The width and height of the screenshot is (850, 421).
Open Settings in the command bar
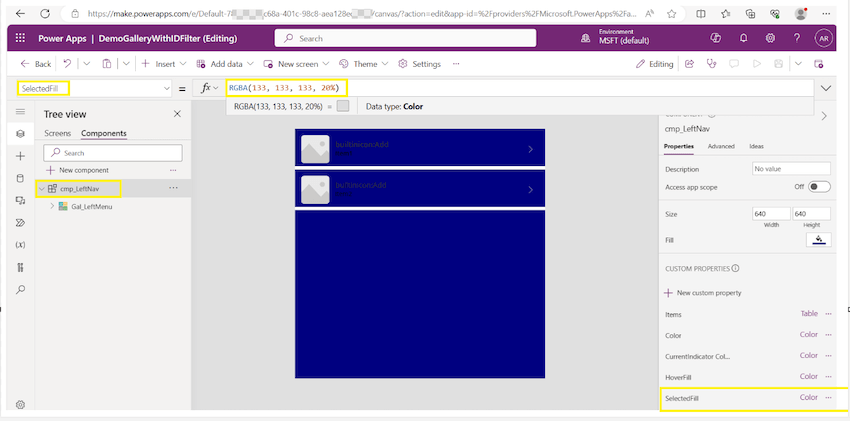click(420, 64)
